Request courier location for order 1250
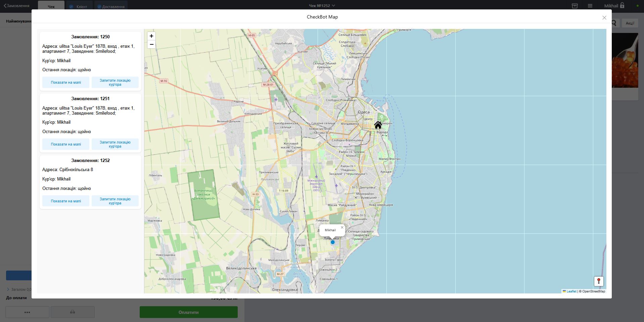644x322 pixels. (115, 82)
